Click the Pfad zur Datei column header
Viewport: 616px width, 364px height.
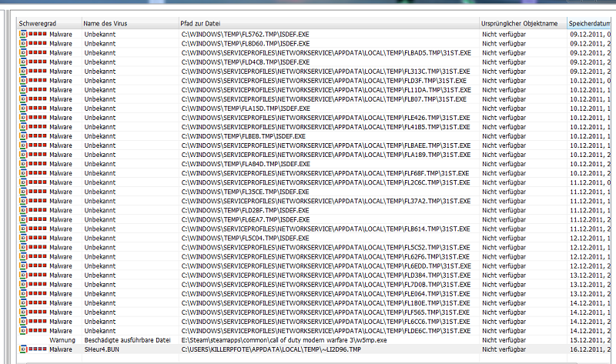coord(329,24)
